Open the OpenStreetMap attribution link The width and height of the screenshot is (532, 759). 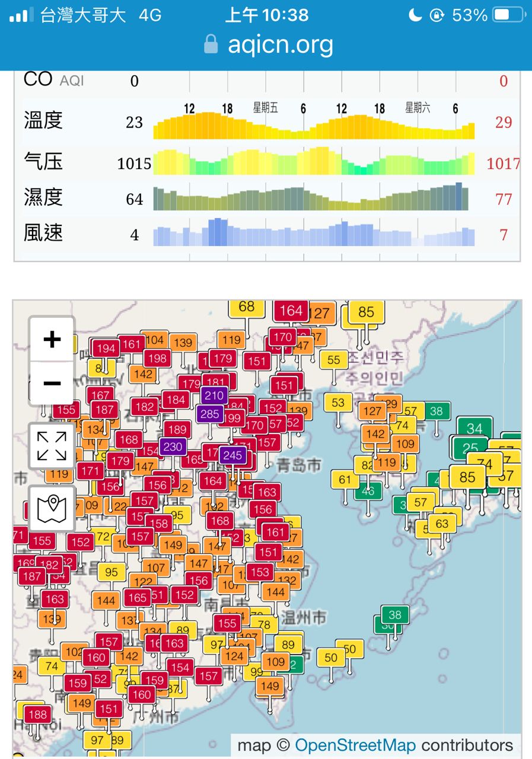pos(355,745)
